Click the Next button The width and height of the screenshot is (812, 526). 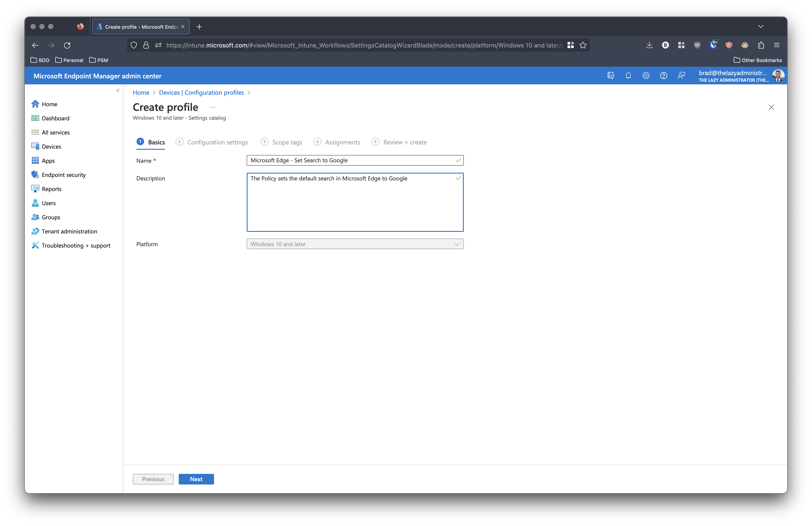click(x=196, y=479)
